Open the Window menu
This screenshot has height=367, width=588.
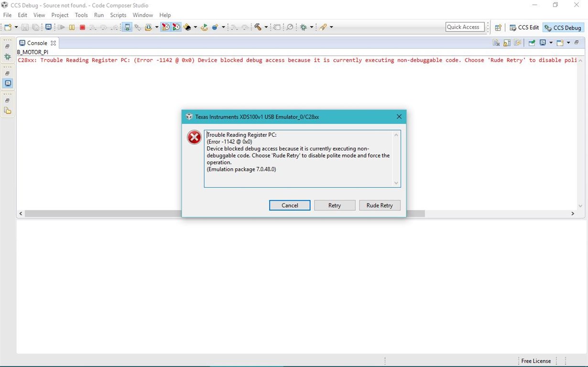pyautogui.click(x=142, y=15)
